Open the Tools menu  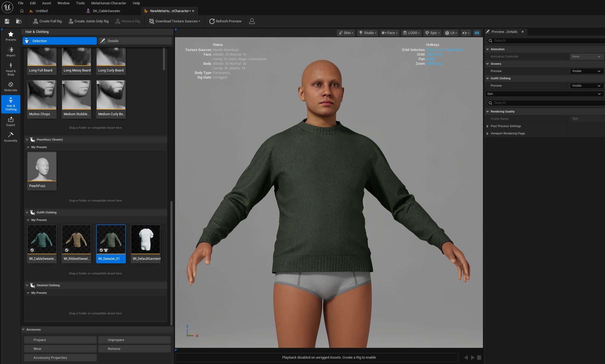[80, 3]
